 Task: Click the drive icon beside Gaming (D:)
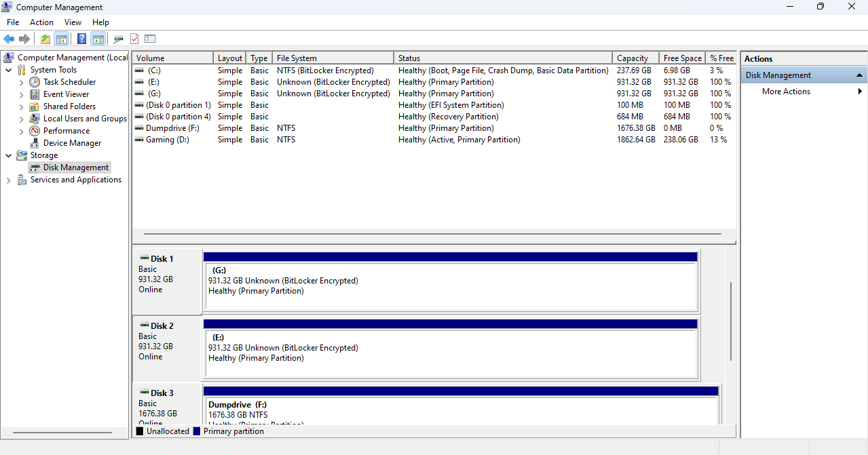[139, 140]
